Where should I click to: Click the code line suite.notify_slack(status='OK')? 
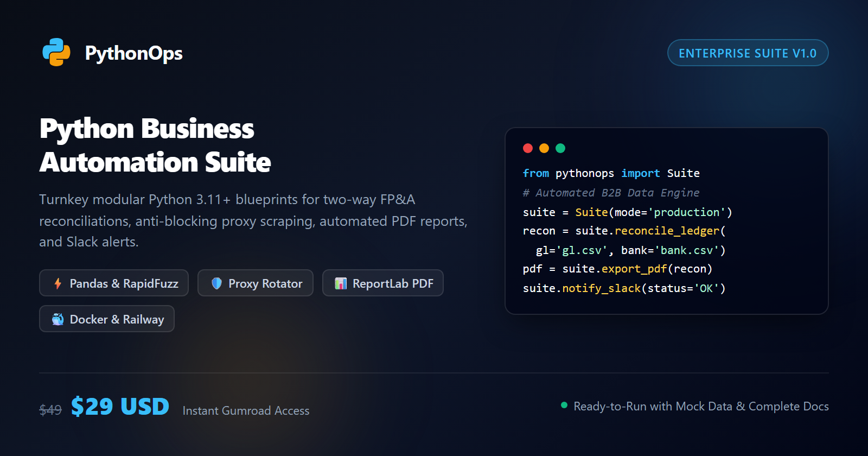click(x=624, y=288)
